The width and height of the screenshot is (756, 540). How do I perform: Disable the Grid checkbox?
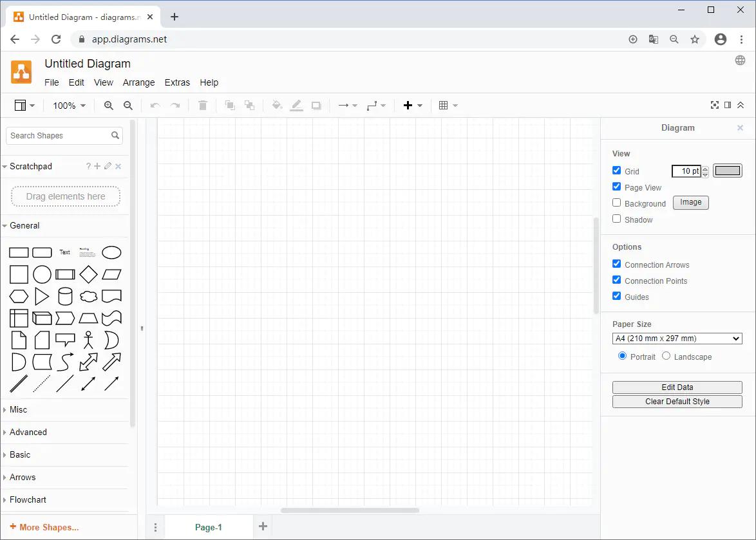pos(617,171)
